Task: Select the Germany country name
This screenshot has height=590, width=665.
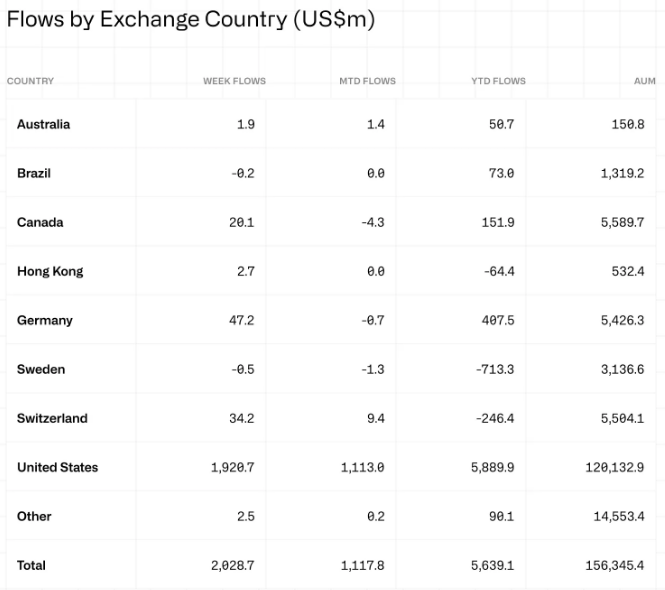Action: point(45,320)
